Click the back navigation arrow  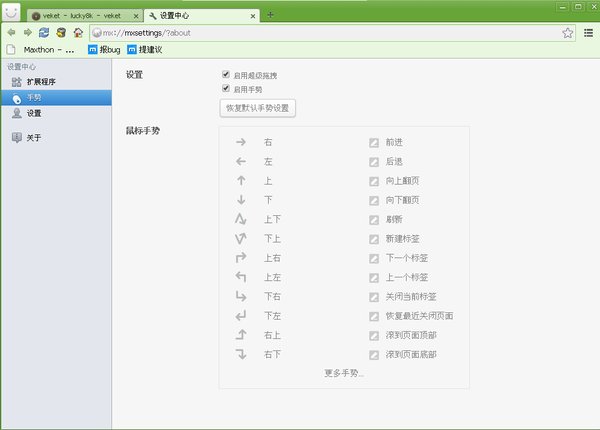[11, 33]
